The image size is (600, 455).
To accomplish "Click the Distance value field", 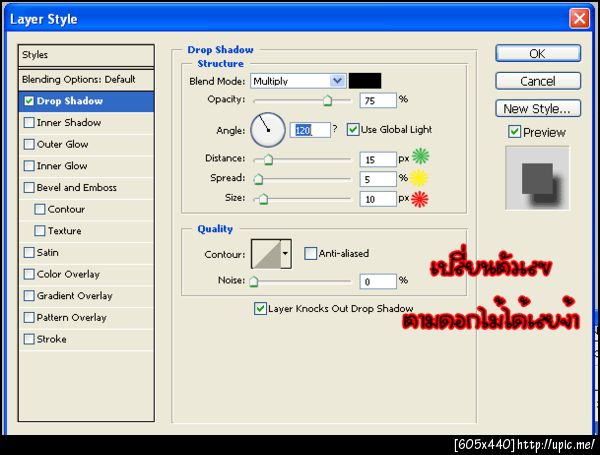I will click(x=378, y=160).
